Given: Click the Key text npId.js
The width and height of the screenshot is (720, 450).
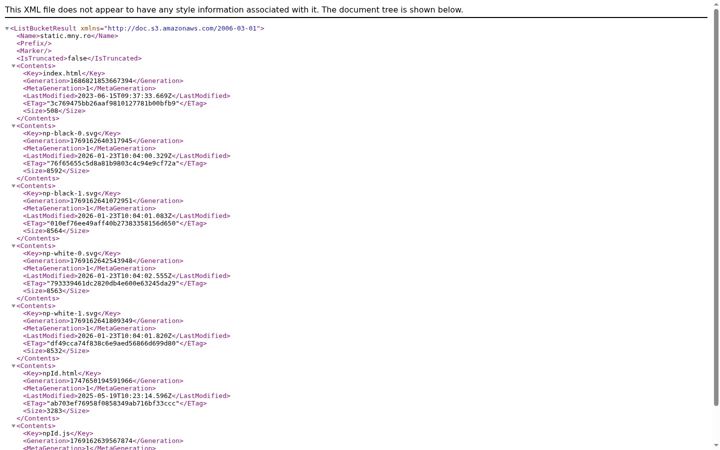Looking at the screenshot, I should [54, 433].
